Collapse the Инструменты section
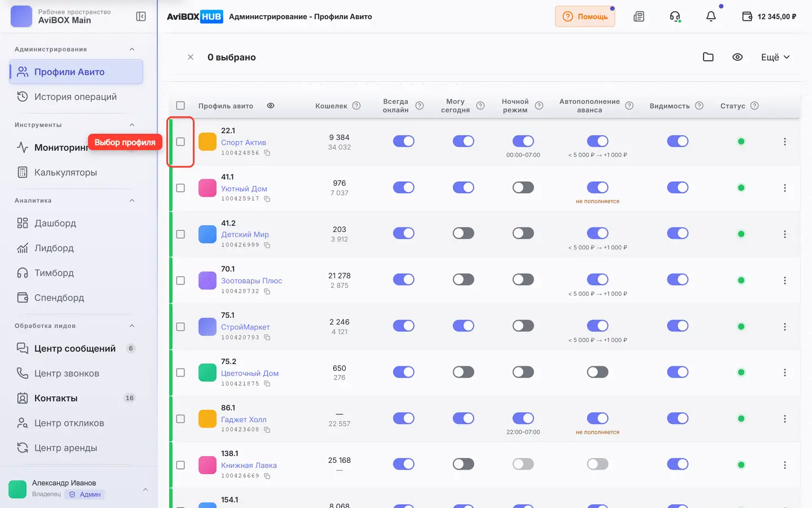This screenshot has width=812, height=508. (x=132, y=125)
